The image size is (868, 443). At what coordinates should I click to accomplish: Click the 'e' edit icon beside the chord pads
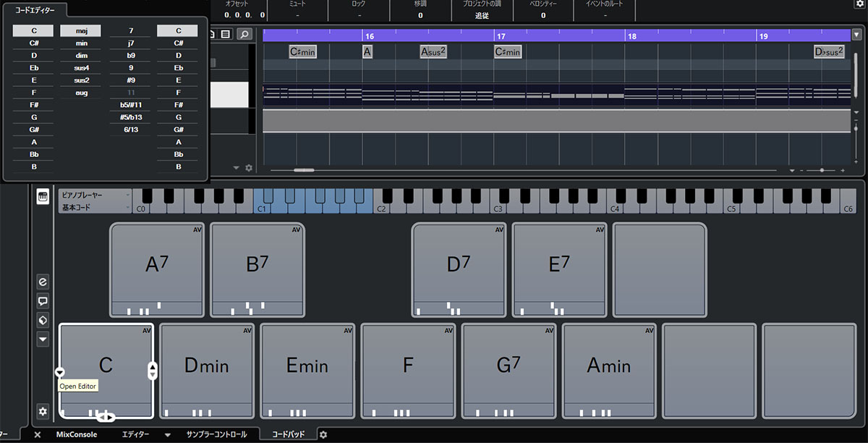pos(43,282)
